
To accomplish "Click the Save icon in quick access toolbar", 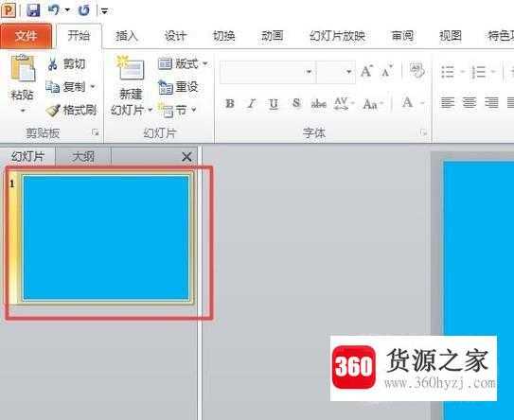I will click(33, 10).
